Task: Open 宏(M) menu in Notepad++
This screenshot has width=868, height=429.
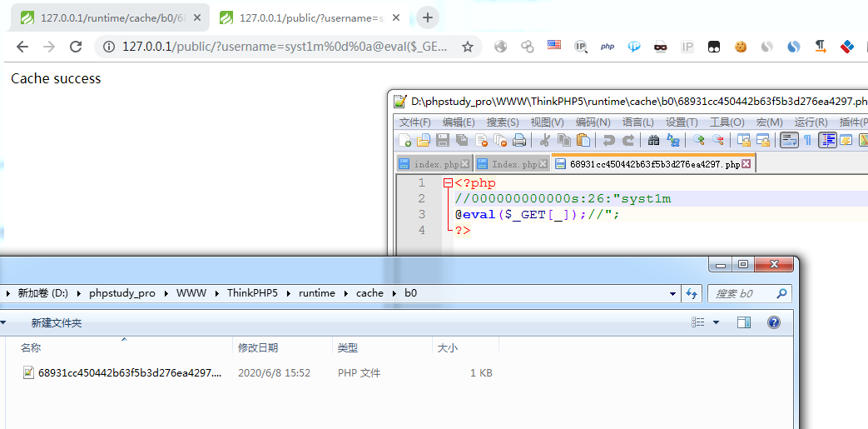Action: (769, 122)
